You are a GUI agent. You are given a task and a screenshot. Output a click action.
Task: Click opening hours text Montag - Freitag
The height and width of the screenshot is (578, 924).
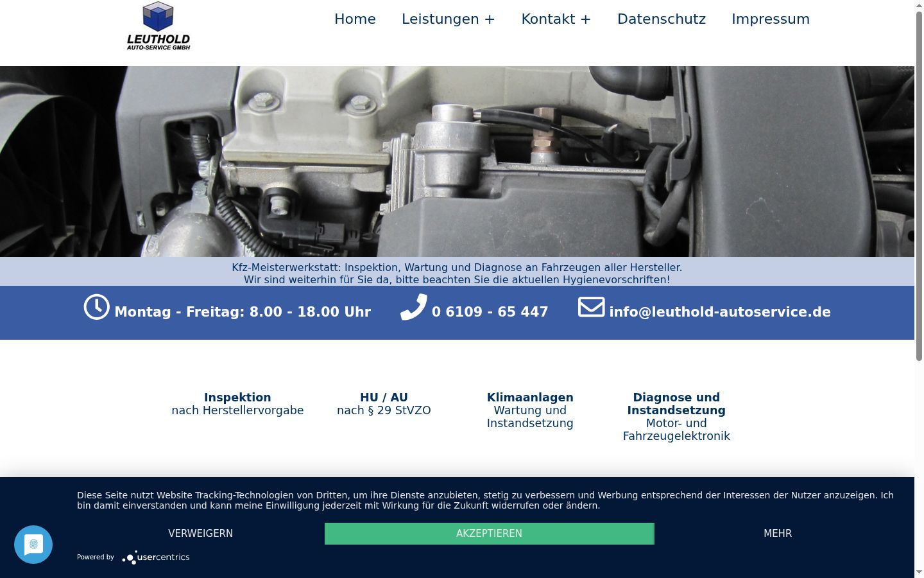pyautogui.click(x=243, y=312)
